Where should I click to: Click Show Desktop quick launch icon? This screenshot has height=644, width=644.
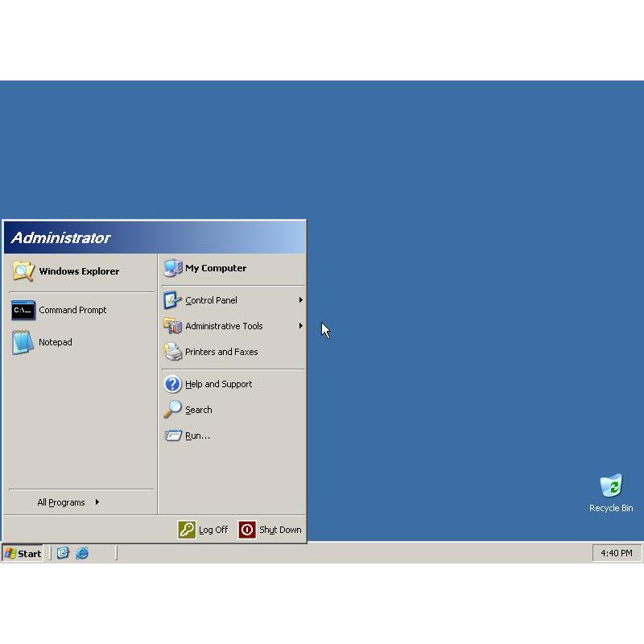click(63, 553)
